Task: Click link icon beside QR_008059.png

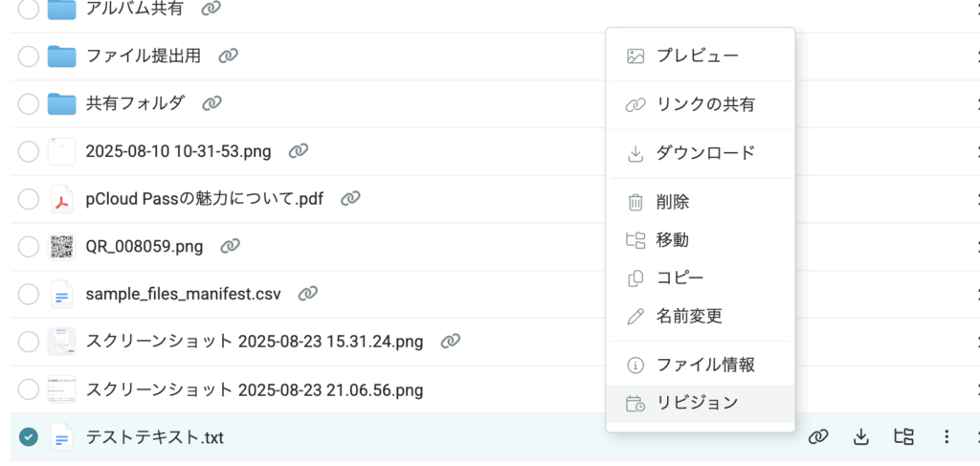Action: click(x=230, y=247)
